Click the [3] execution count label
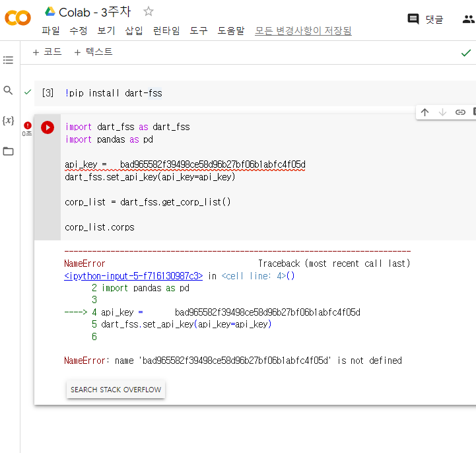The height and width of the screenshot is (453, 476). (48, 93)
